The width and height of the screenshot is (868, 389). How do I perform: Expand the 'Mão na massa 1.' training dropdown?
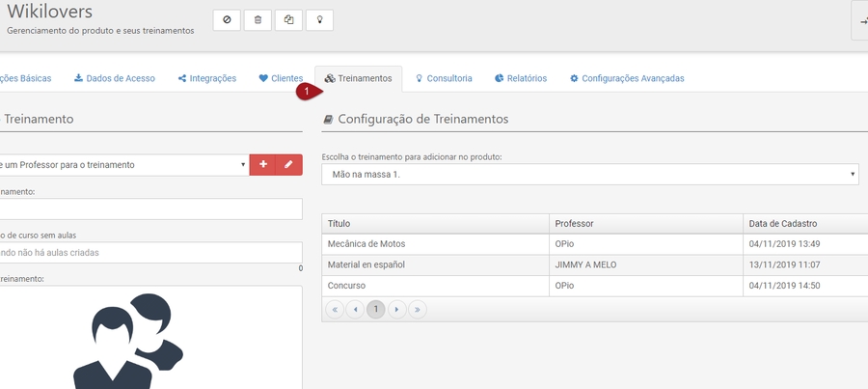click(x=589, y=174)
